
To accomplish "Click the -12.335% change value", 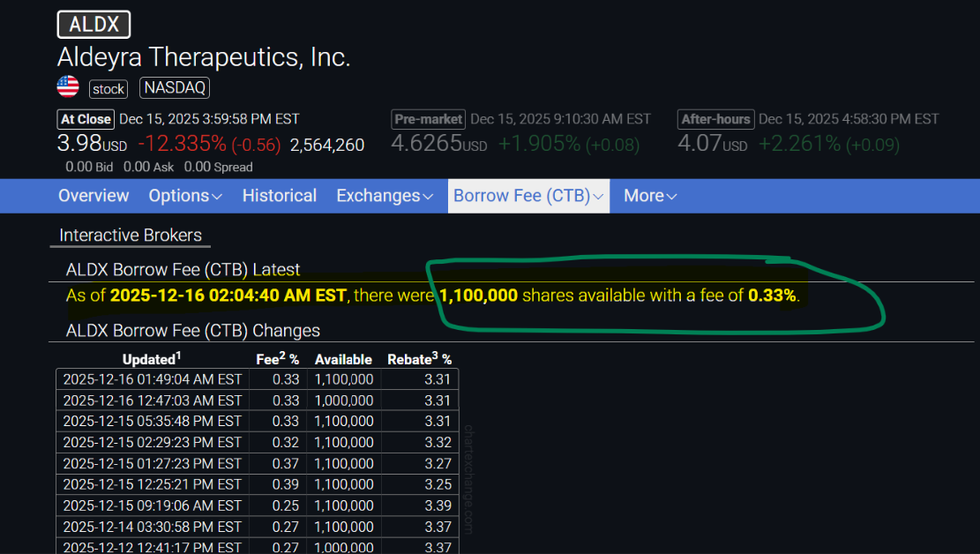I will click(x=182, y=144).
